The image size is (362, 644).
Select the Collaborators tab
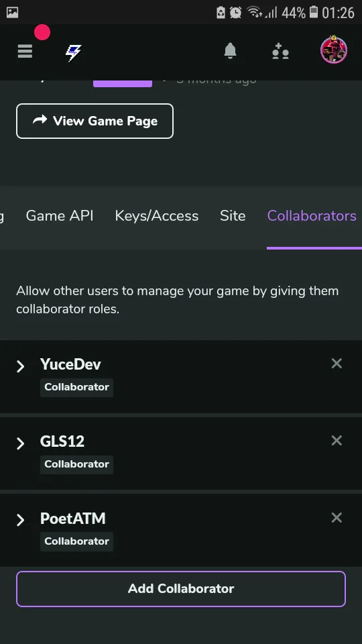coord(312,215)
